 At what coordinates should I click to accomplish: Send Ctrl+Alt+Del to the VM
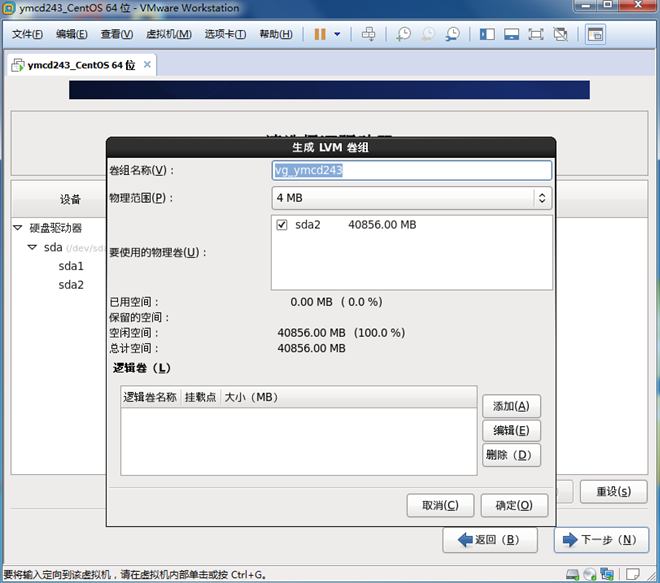tap(369, 34)
